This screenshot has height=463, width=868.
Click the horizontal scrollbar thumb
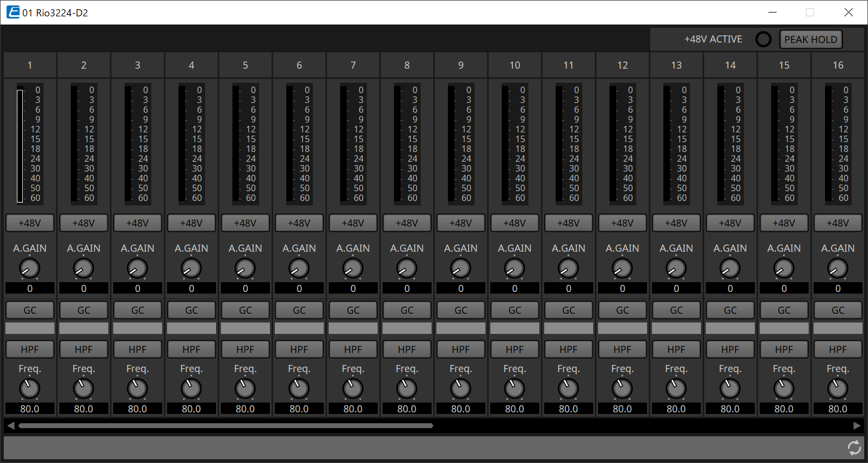click(x=226, y=425)
